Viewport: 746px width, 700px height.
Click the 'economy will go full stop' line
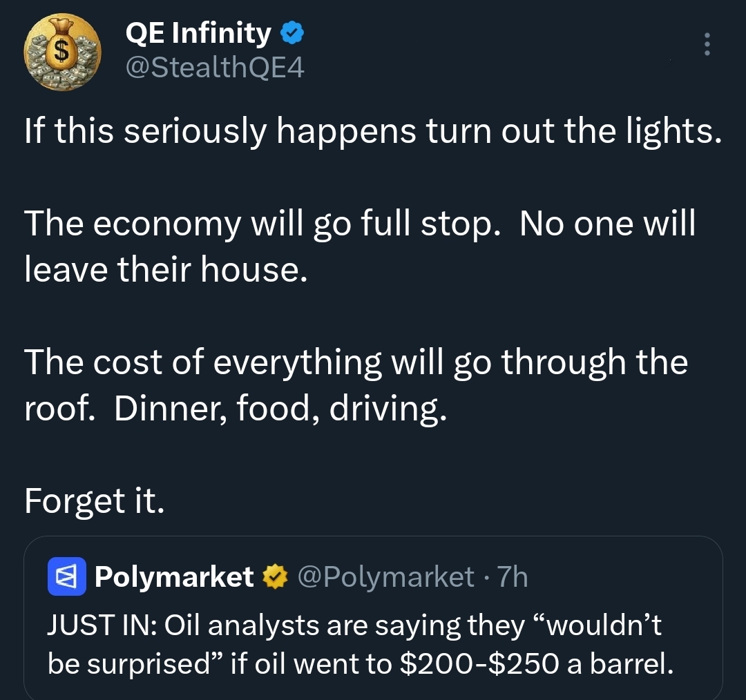[x=360, y=224]
